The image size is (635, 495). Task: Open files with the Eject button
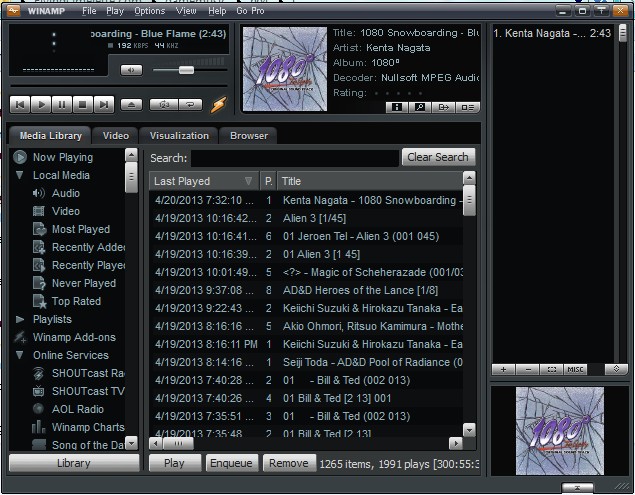tap(131, 105)
